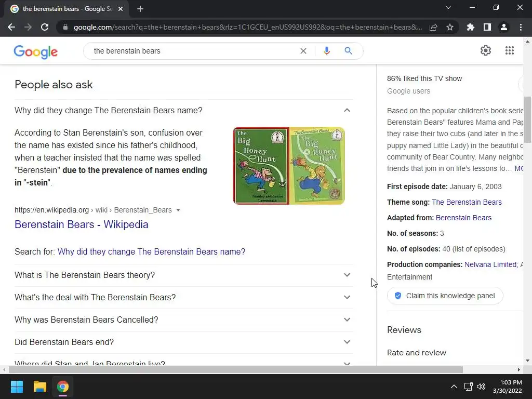Open File Explorer from taskbar

tap(39, 387)
